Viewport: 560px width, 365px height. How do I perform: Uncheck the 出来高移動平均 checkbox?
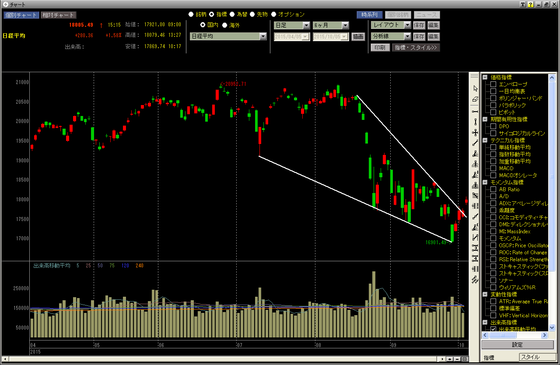tap(493, 329)
